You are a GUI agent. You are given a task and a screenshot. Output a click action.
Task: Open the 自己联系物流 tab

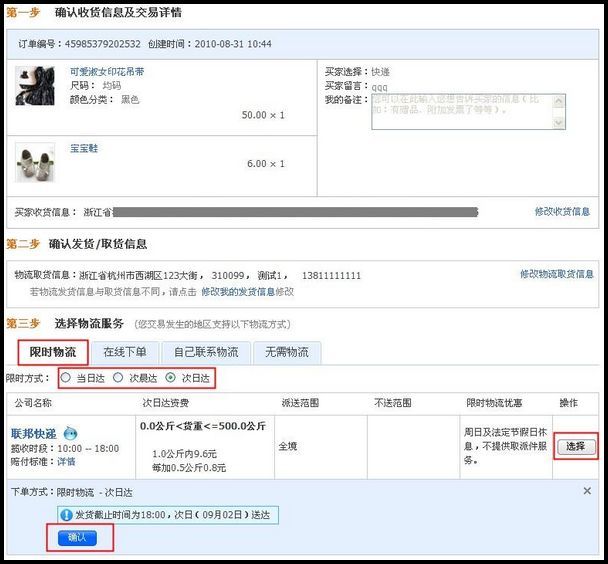(206, 352)
